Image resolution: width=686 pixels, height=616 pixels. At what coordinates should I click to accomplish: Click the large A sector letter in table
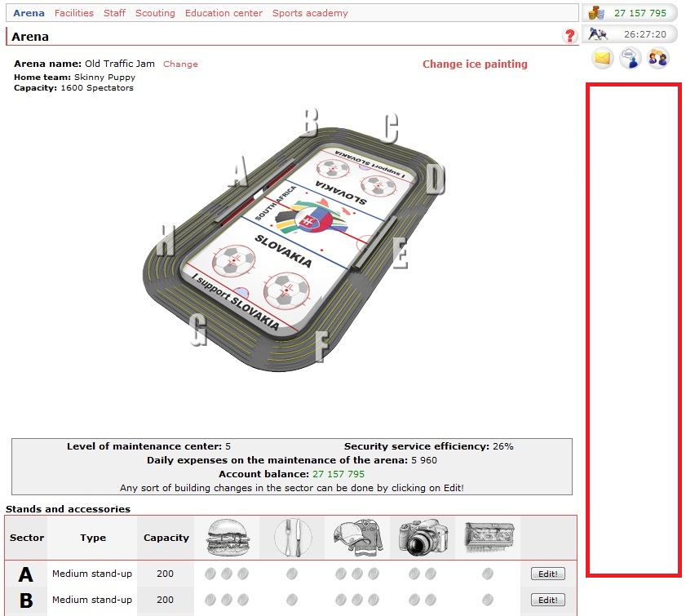pyautogui.click(x=26, y=574)
